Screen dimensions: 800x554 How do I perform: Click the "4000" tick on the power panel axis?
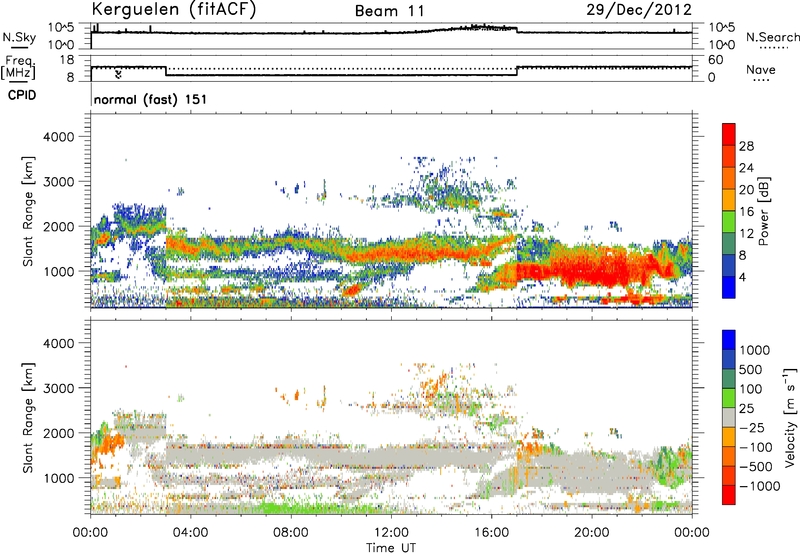[x=58, y=137]
